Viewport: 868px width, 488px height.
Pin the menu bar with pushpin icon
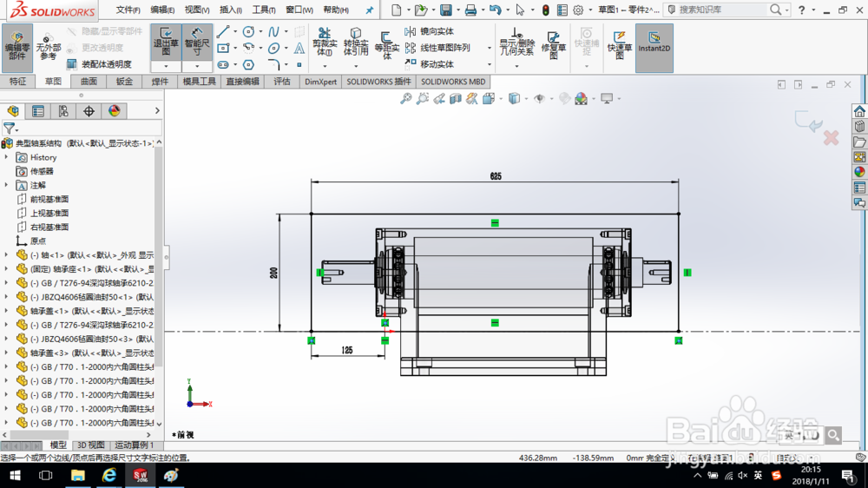click(x=369, y=10)
